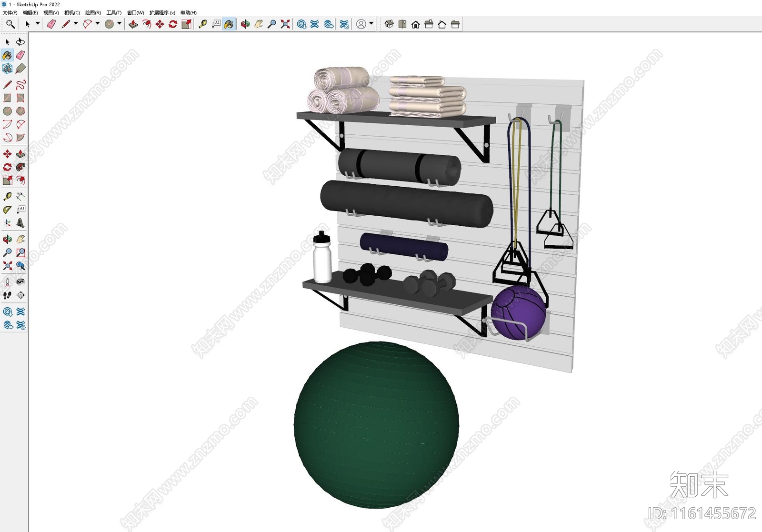Expand the user account dropdown arrow
The height and width of the screenshot is (532, 762).
click(371, 23)
